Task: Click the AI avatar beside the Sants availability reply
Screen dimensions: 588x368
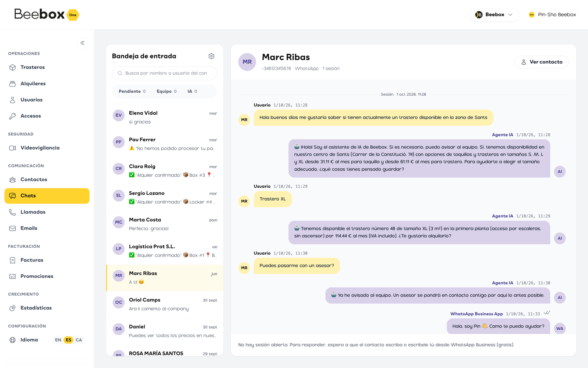Action: [x=560, y=171]
